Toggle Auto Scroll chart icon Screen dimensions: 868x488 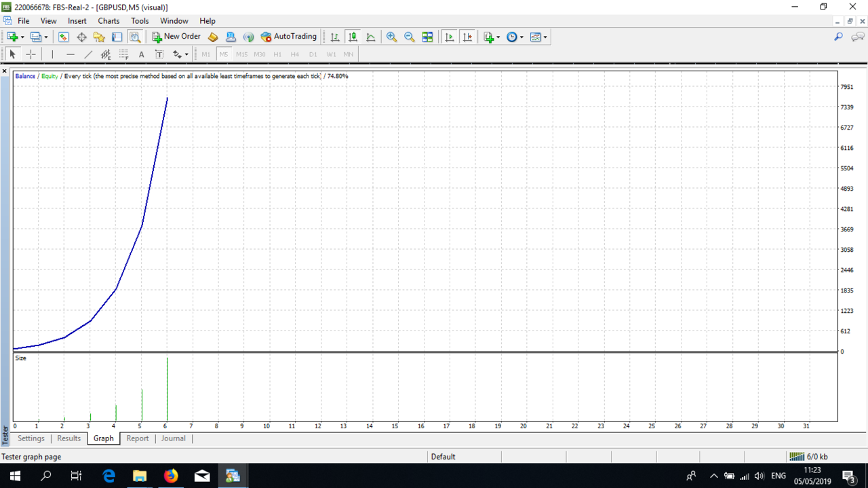click(449, 37)
